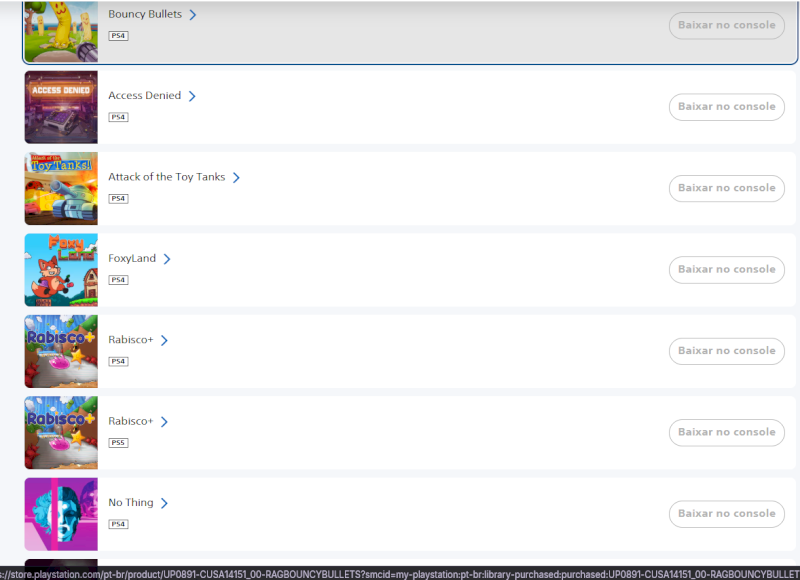Image resolution: width=800 pixels, height=580 pixels.
Task: Download PS5 Rabisco+ with Baixar no console
Action: (x=727, y=432)
